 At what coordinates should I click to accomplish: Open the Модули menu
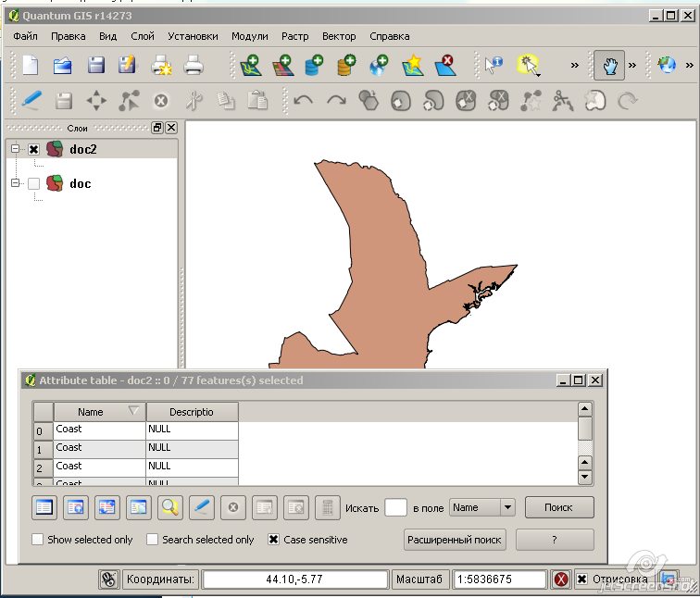[x=250, y=36]
